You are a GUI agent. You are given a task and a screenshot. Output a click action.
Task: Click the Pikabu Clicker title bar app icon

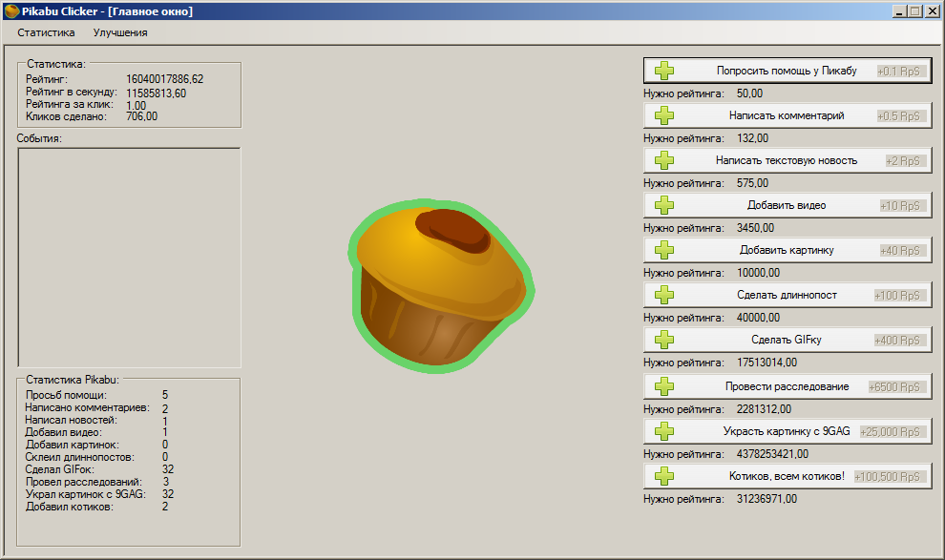click(x=11, y=11)
